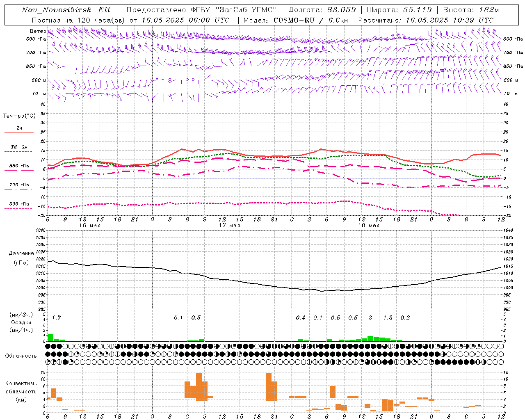The width and height of the screenshot is (525, 420).
Task: Click the Рассчитано: 16.05.2025 10:39 UTC timestamp
Action: pos(426,20)
